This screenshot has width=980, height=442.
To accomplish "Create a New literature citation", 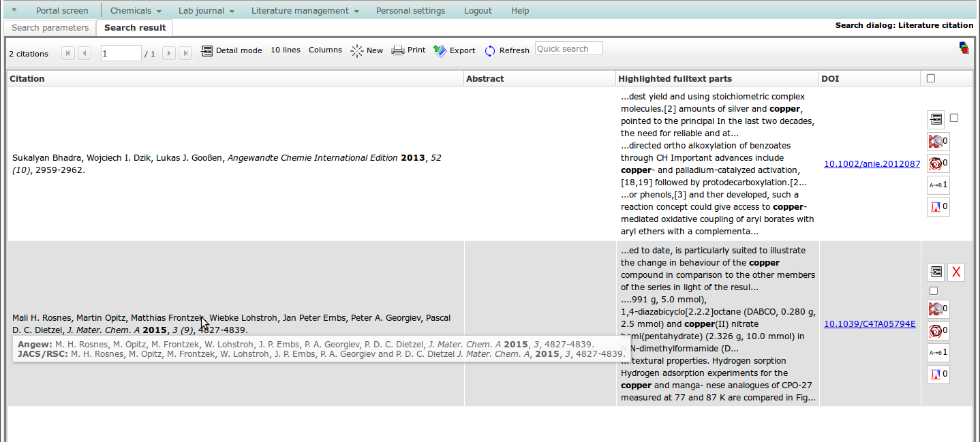I will point(367,50).
